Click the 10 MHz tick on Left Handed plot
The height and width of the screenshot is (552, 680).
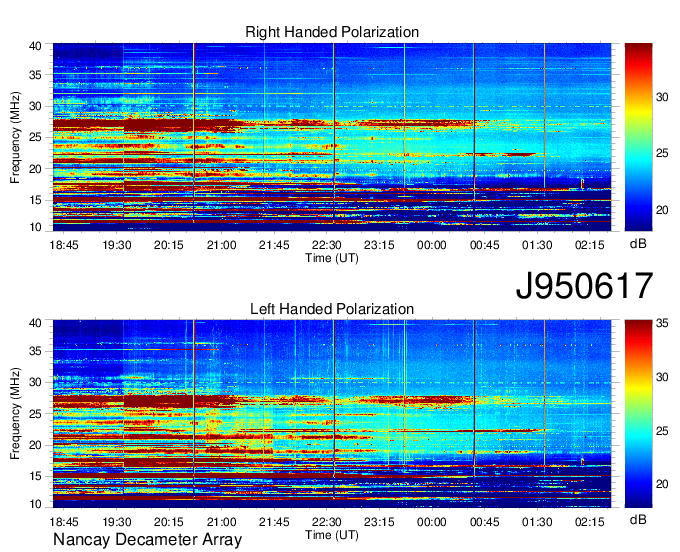coord(35,504)
